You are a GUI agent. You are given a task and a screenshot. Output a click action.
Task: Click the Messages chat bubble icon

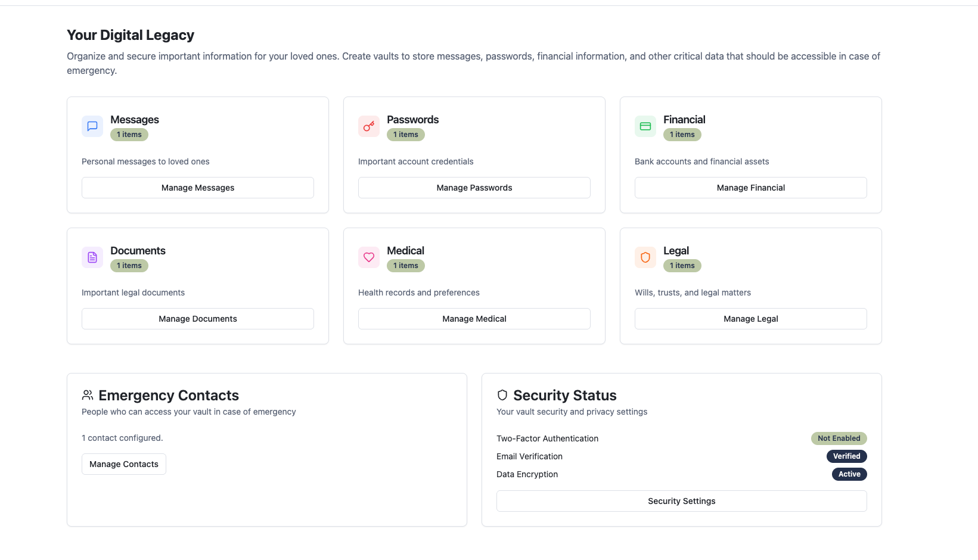(92, 126)
